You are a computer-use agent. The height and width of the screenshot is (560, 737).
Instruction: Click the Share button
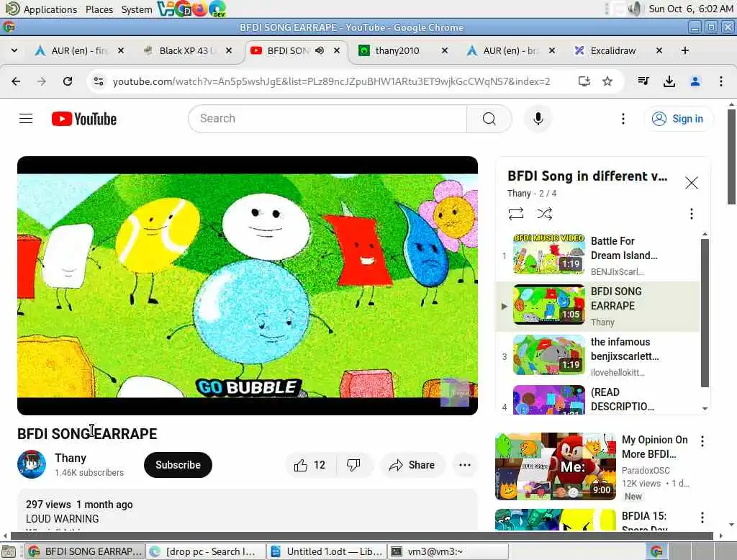click(412, 465)
